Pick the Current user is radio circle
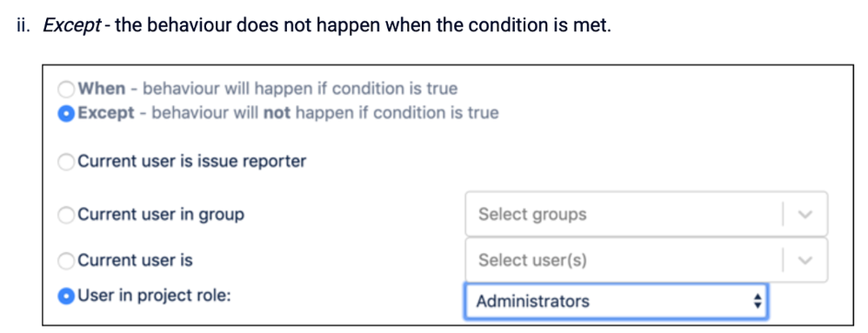Image resolution: width=868 pixels, height=333 pixels. [66, 261]
